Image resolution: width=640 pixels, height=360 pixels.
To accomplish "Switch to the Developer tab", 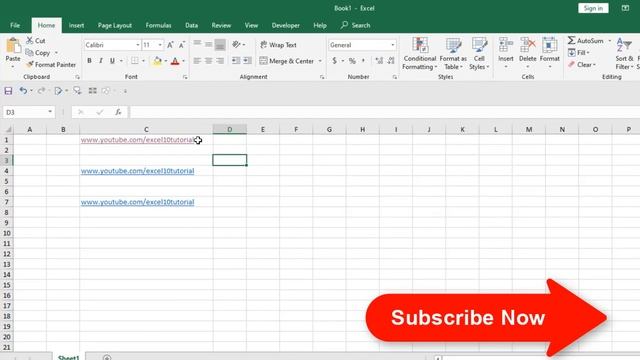I will tap(286, 25).
